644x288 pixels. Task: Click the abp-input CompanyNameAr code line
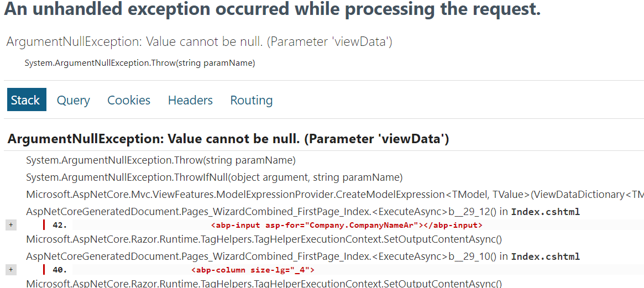click(x=347, y=225)
